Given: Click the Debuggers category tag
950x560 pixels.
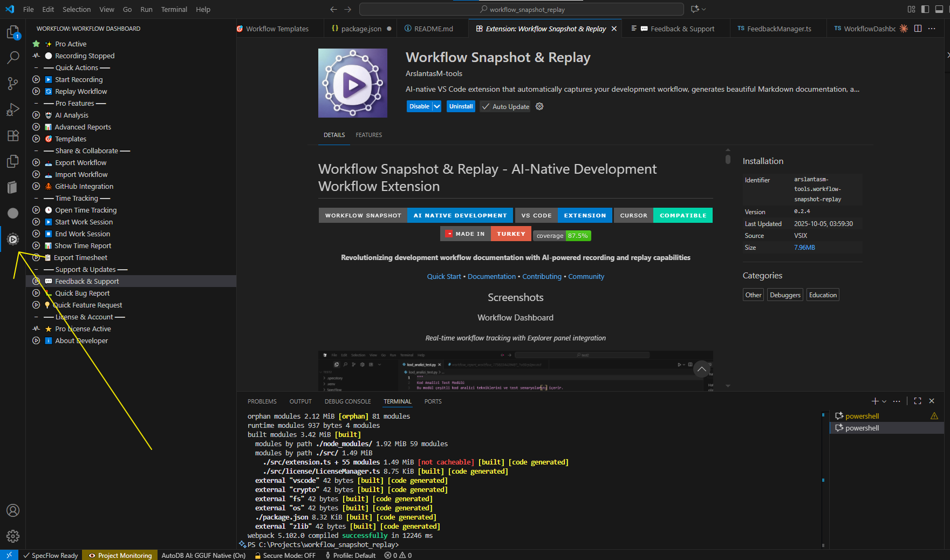Looking at the screenshot, I should coord(785,295).
